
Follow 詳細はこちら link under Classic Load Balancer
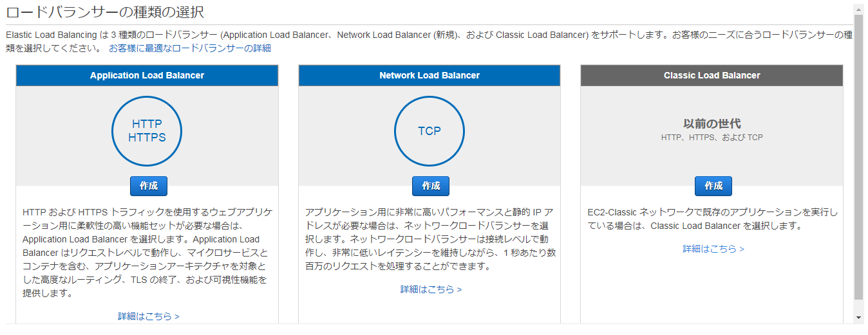[713, 249]
